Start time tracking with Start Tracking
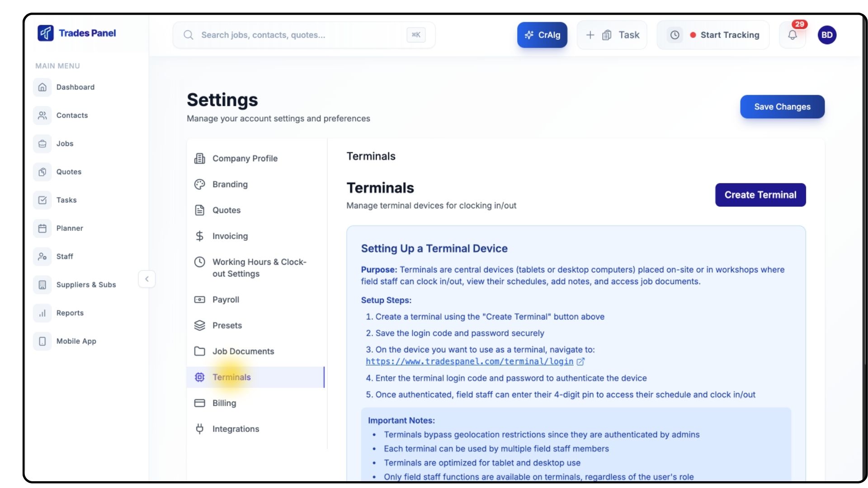 729,35
